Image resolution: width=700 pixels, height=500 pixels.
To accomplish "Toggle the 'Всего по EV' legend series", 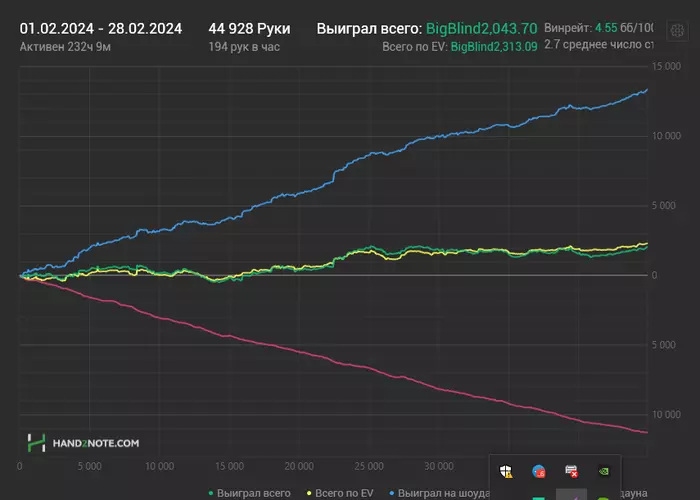I will (340, 493).
